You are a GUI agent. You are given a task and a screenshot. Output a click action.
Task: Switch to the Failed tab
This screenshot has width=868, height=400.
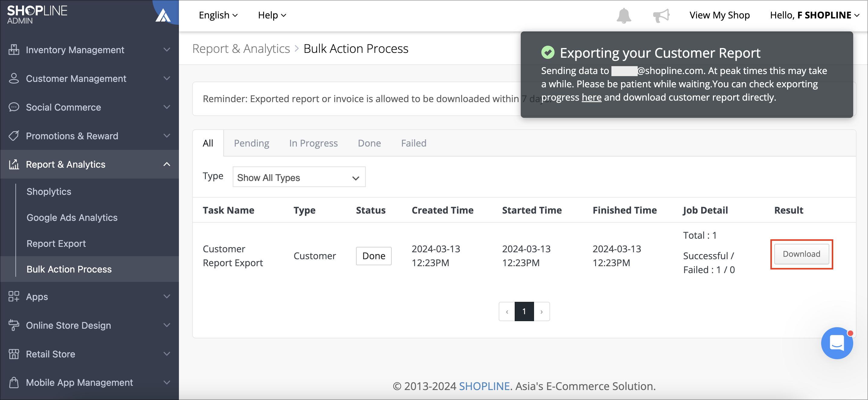tap(414, 143)
